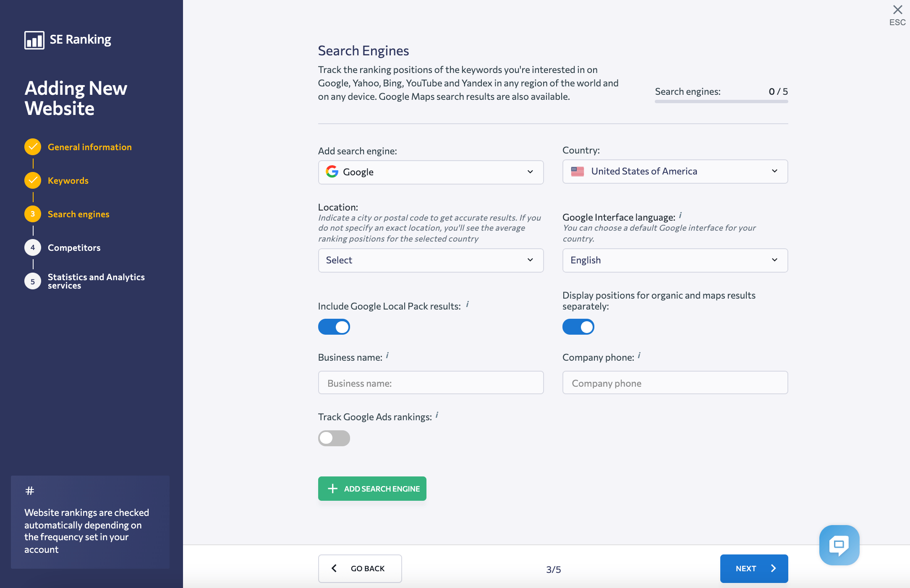Click the left arrow on Go Back

click(334, 568)
